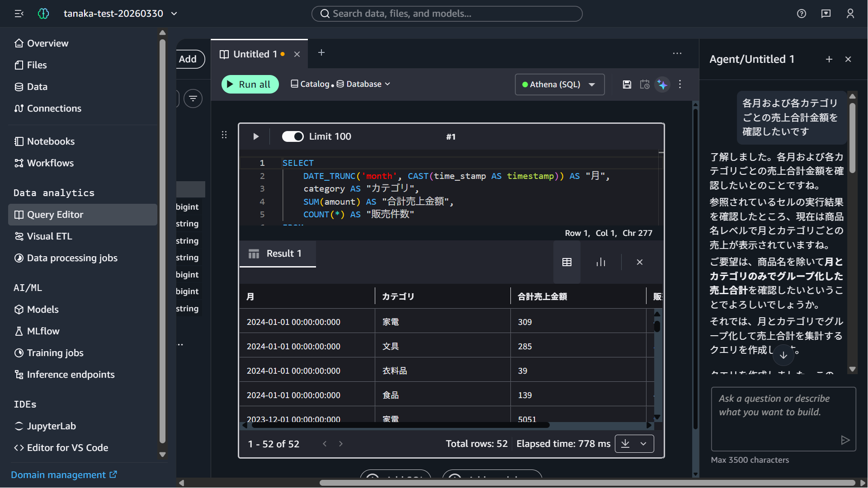
Task: Click the agent chat vertical scrollbar
Action: point(852,138)
